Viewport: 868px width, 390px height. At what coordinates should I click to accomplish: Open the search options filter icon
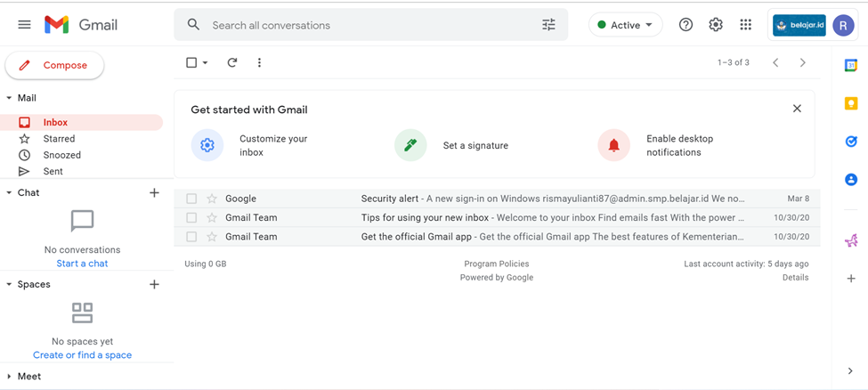(548, 25)
